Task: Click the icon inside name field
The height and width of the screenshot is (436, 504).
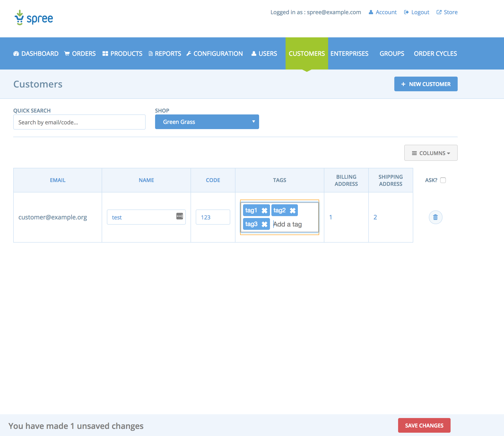Action: [x=179, y=216]
